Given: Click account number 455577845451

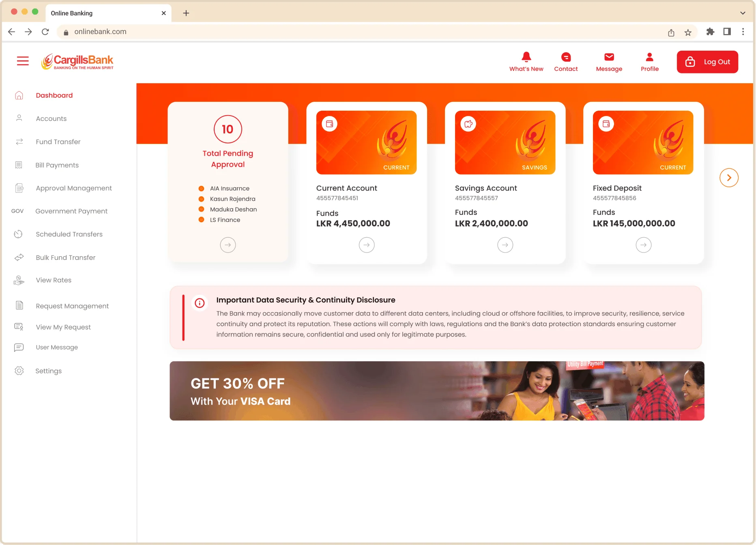Looking at the screenshot, I should 337,198.
